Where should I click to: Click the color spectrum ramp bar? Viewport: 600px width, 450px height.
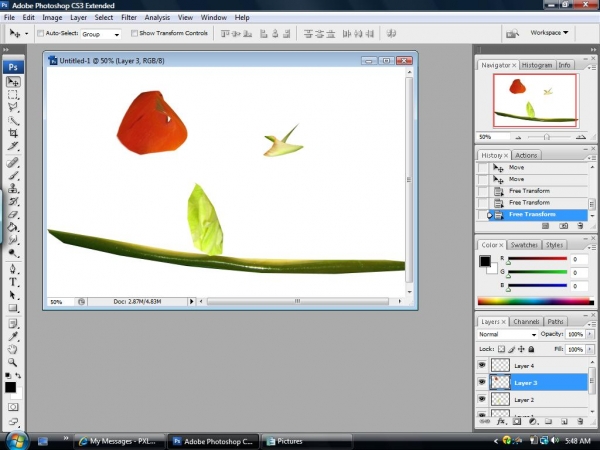click(x=536, y=301)
